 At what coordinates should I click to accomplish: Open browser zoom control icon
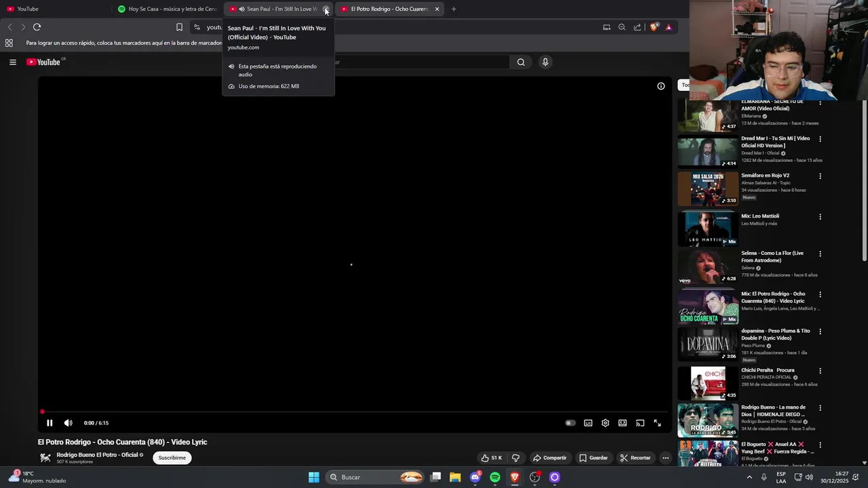622,27
